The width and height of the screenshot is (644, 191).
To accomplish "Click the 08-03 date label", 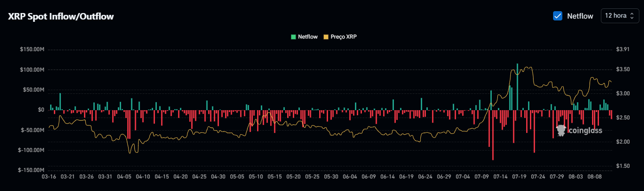I will (575, 177).
